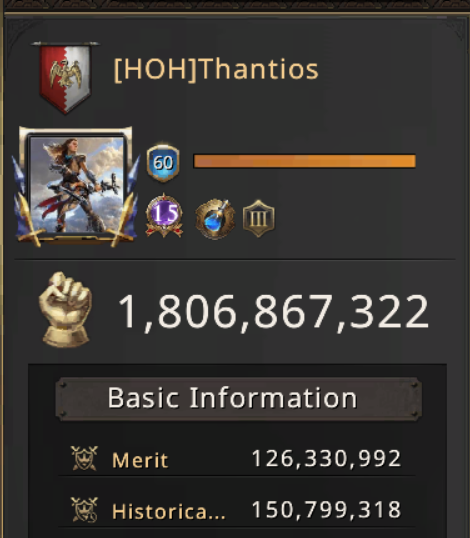Click the blue potion flask emblem
This screenshot has width=470, height=538.
tap(215, 218)
